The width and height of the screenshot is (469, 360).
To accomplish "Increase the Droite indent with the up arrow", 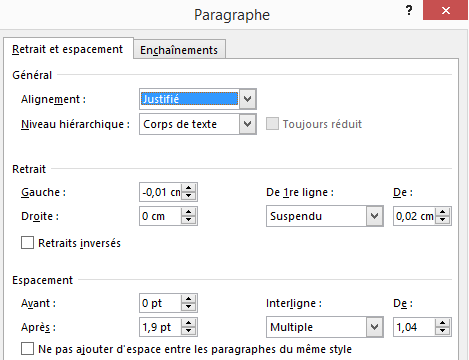I will (x=189, y=212).
